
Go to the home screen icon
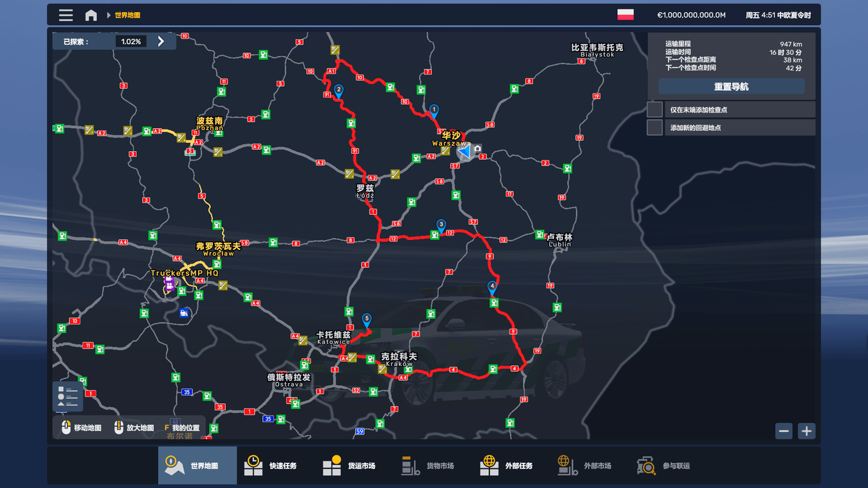coord(91,15)
